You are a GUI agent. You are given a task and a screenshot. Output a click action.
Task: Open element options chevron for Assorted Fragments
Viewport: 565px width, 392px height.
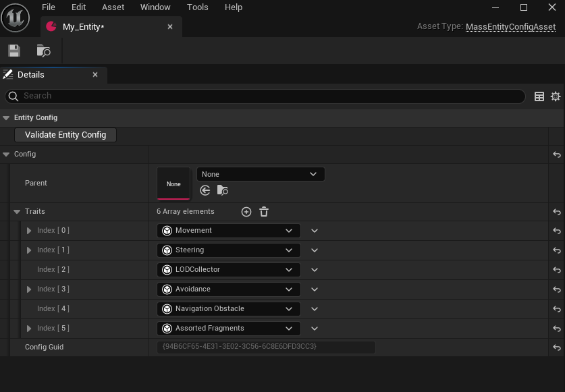pyautogui.click(x=315, y=328)
